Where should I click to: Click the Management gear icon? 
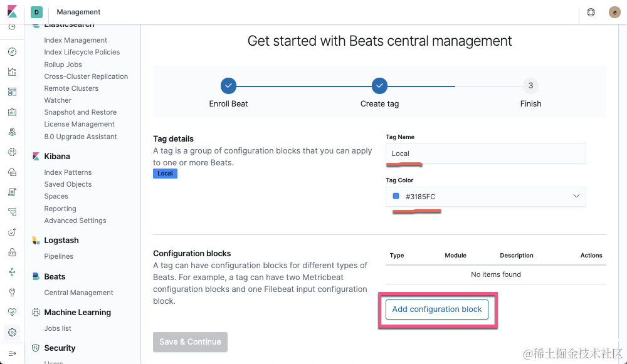[x=12, y=332]
